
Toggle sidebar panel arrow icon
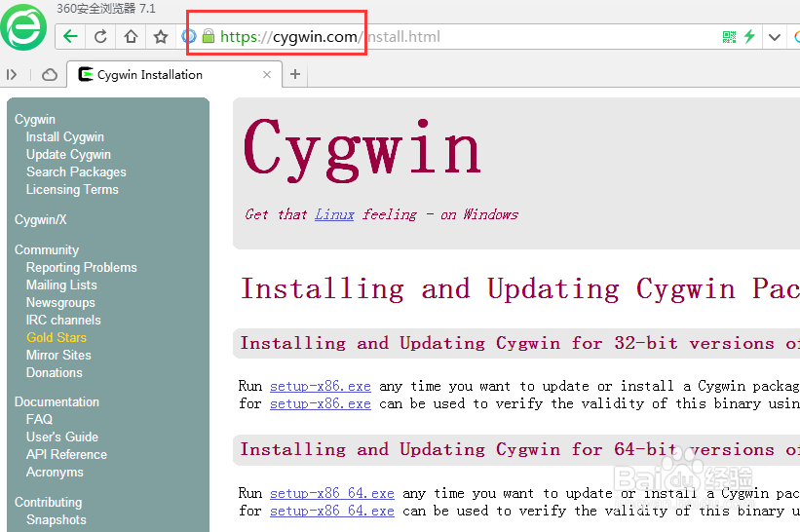coord(12,75)
